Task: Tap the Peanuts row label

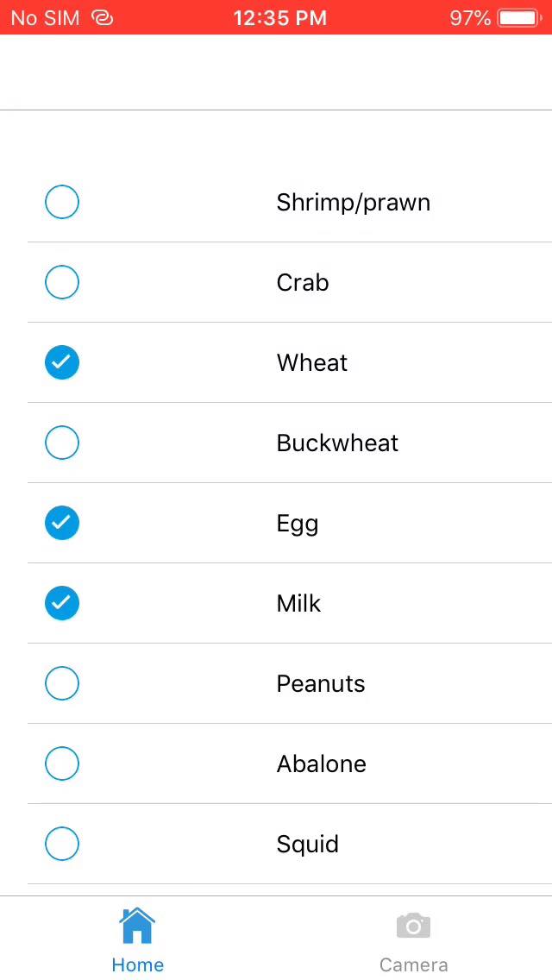Action: (x=320, y=684)
